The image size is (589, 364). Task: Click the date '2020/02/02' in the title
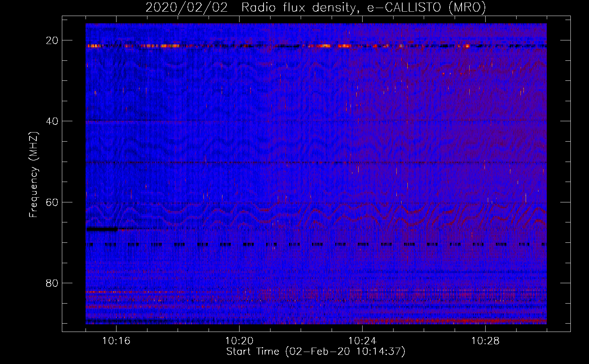(x=187, y=7)
